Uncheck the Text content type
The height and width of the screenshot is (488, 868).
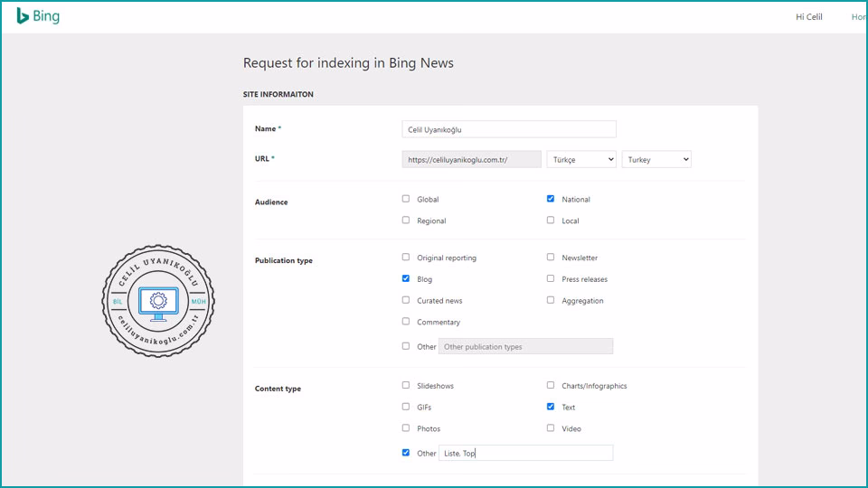coord(551,407)
